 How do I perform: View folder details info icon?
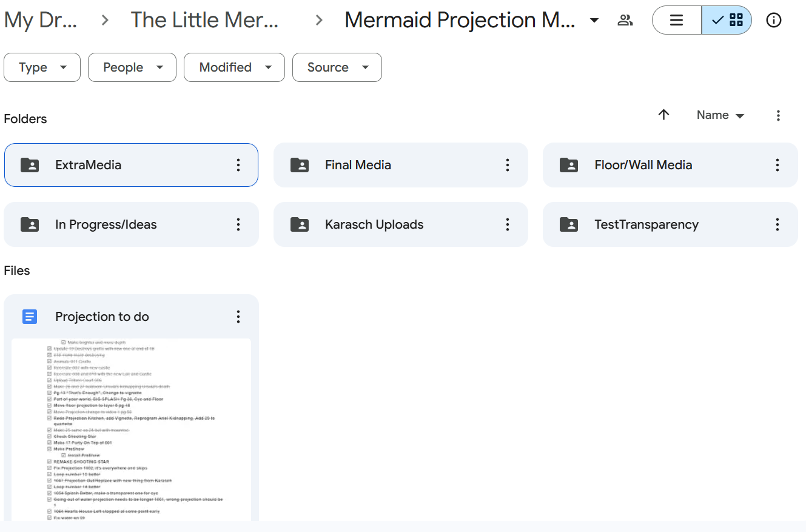(x=774, y=20)
